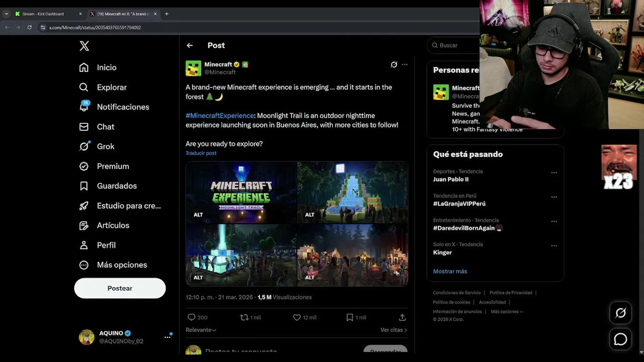Open the Minecraft Experience logo image
Image resolution: width=644 pixels, height=362 pixels.
pos(241,192)
